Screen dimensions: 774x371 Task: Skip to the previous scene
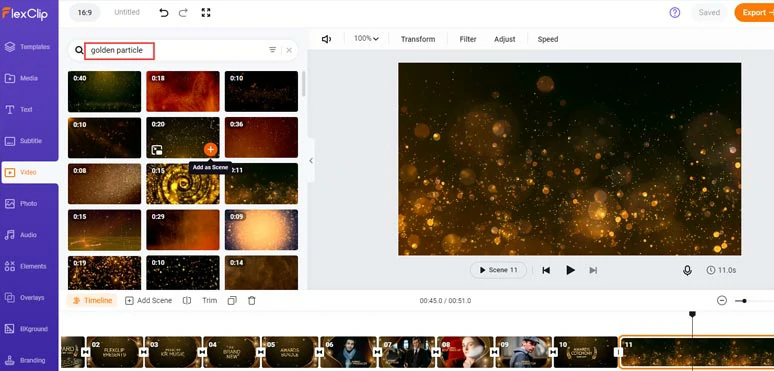coord(546,270)
